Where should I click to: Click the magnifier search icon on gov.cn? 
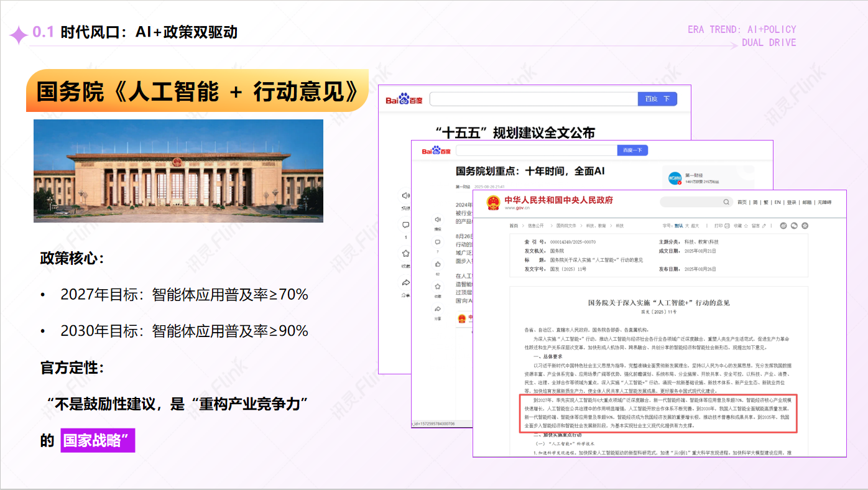point(726,202)
